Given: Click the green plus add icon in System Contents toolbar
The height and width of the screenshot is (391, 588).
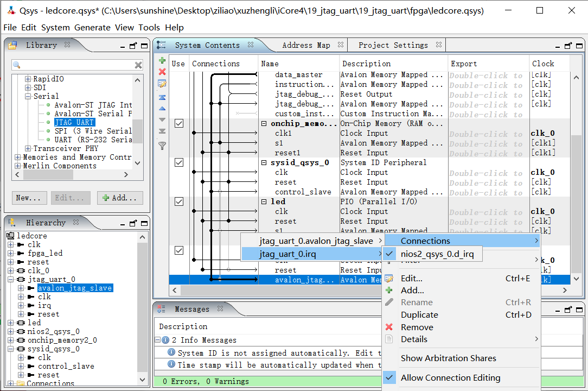Looking at the screenshot, I should tap(162, 60).
